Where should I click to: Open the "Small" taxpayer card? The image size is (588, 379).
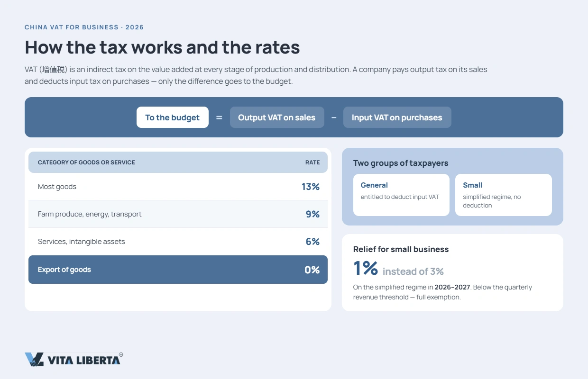click(x=504, y=195)
